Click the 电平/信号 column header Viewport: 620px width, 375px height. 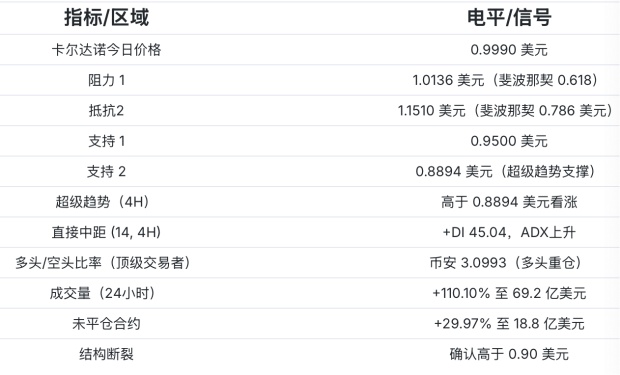pyautogui.click(x=509, y=17)
